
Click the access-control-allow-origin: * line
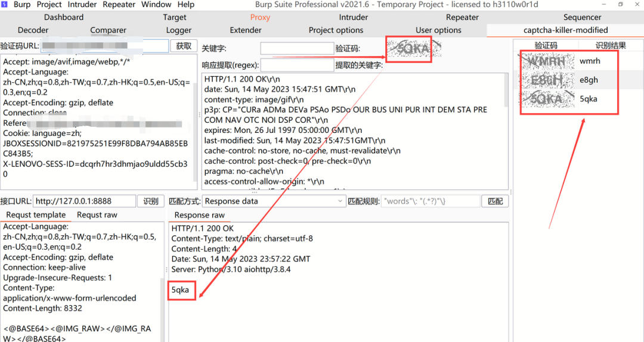tap(264, 182)
